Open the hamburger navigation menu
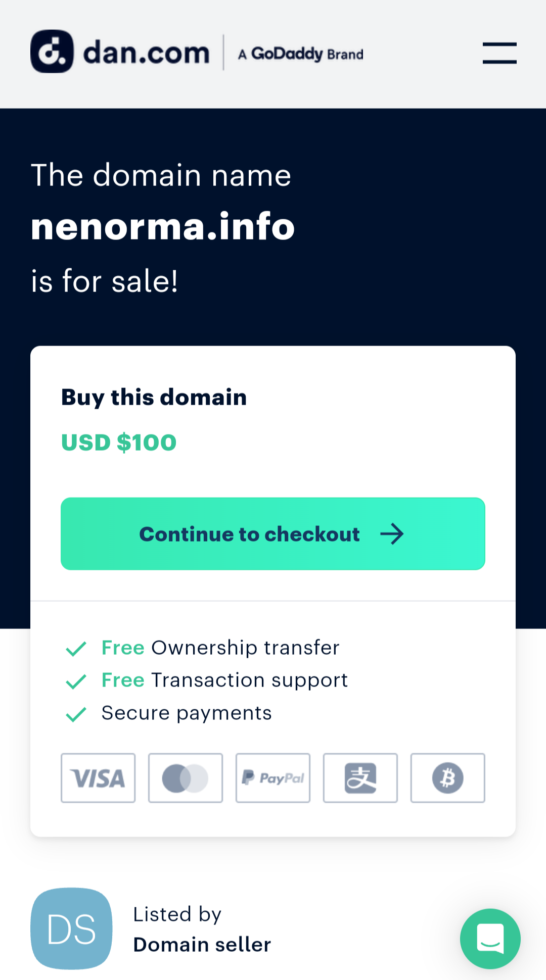The width and height of the screenshot is (546, 980). pyautogui.click(x=499, y=53)
